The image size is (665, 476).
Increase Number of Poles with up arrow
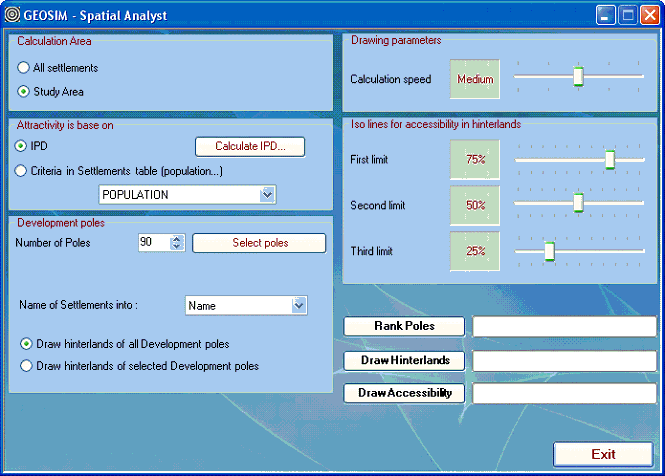pos(177,239)
